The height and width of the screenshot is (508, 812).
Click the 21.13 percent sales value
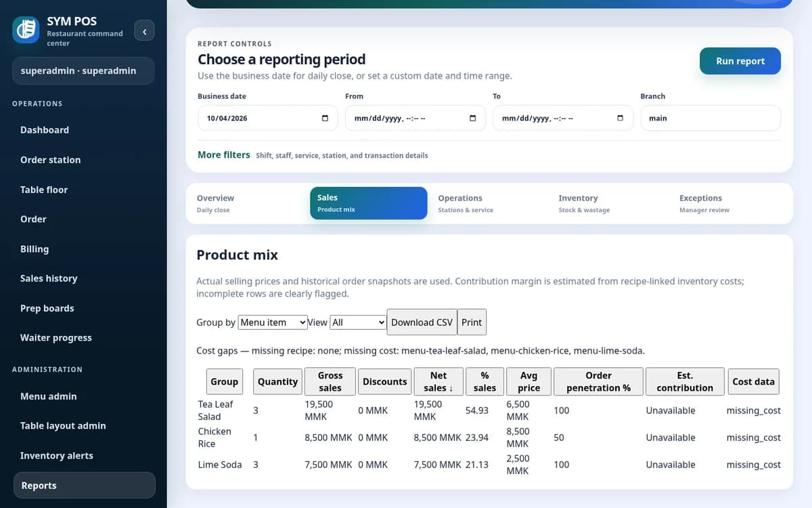(x=477, y=465)
